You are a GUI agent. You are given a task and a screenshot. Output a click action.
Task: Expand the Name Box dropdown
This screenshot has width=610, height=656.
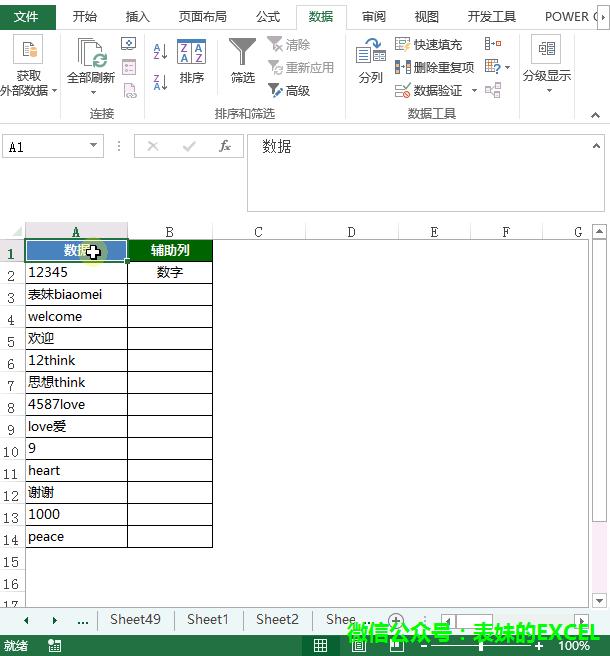[x=93, y=145]
